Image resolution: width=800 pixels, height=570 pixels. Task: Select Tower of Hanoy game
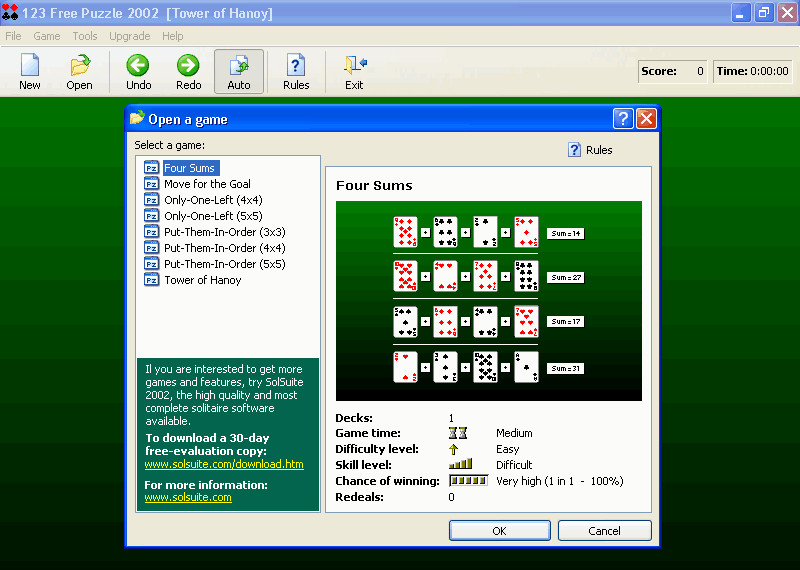[203, 280]
